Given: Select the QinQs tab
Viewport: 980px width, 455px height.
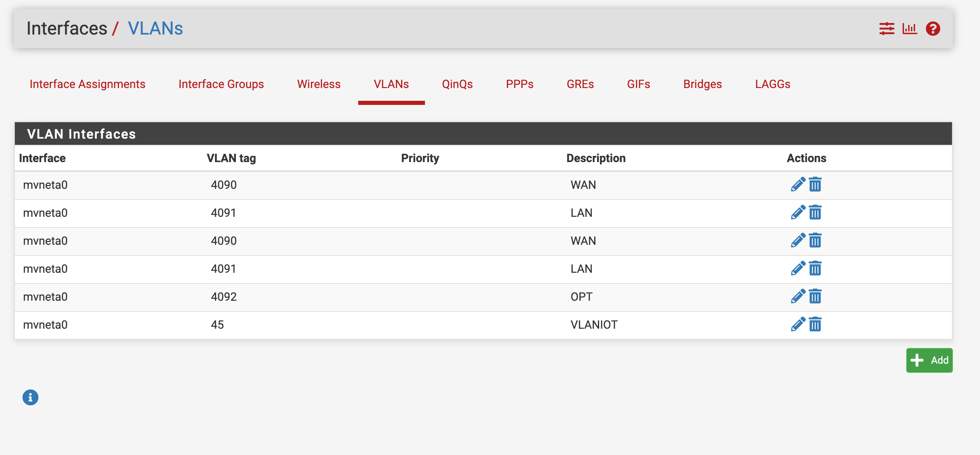Looking at the screenshot, I should 457,84.
